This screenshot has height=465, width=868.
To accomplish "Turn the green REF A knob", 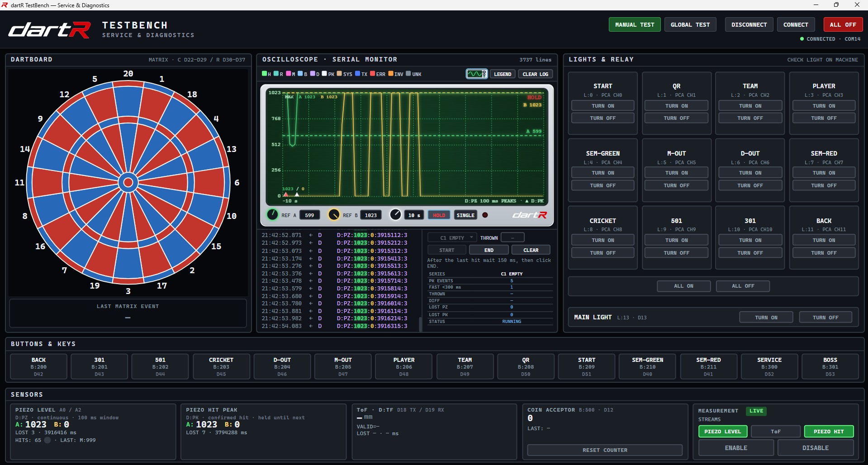I will point(272,214).
